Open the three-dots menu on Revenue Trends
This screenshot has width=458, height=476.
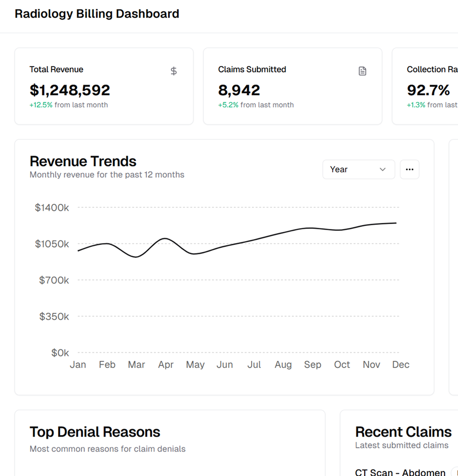click(x=410, y=170)
